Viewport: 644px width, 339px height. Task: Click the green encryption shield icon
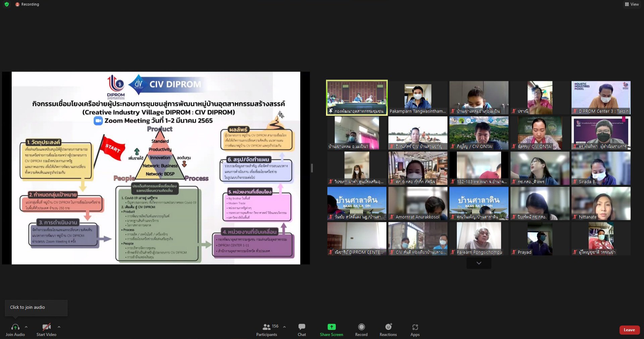tap(7, 4)
